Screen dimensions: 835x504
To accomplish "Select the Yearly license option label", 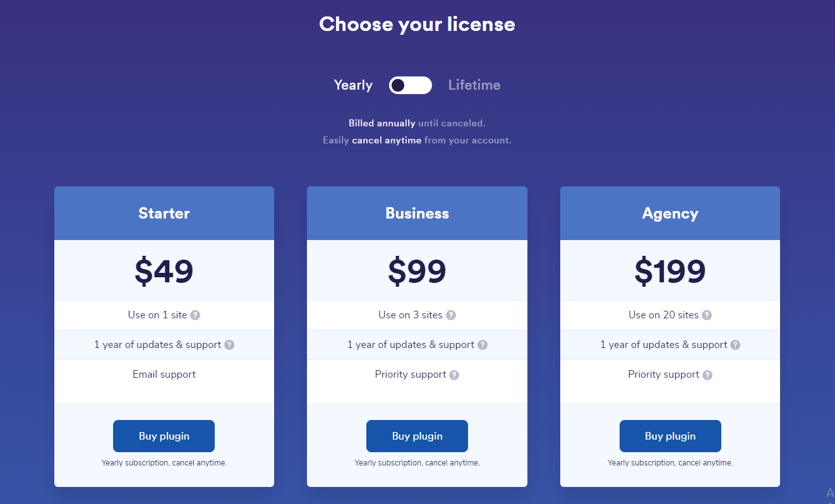I will click(353, 85).
